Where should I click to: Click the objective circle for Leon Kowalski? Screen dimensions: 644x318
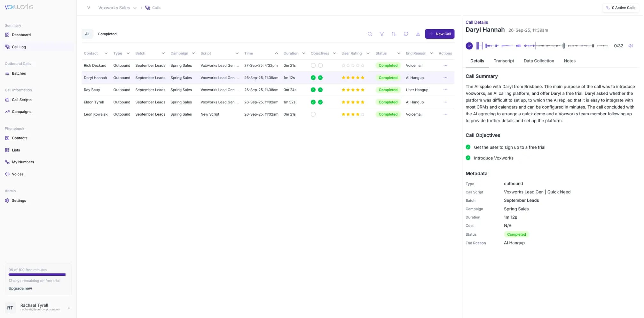(x=313, y=114)
